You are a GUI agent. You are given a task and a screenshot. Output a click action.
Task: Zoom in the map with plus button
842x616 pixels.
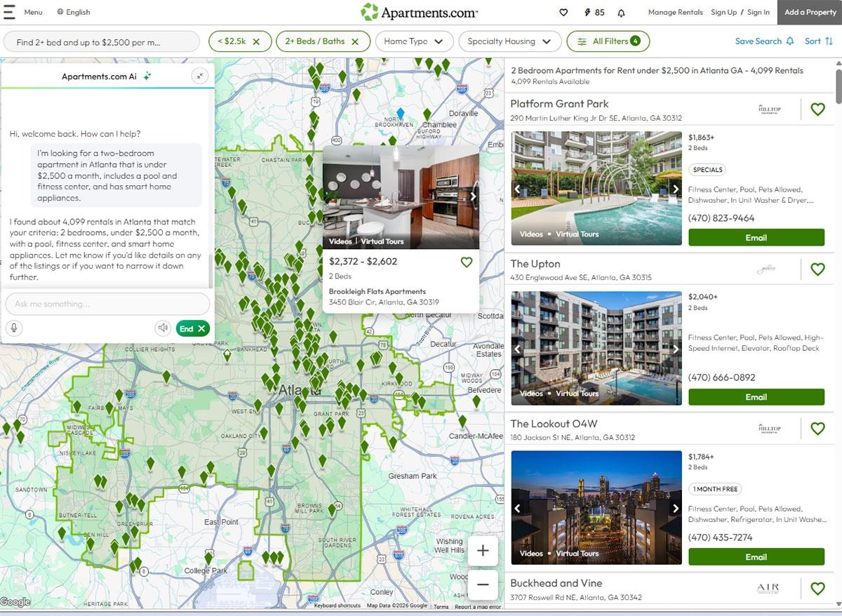click(x=483, y=551)
